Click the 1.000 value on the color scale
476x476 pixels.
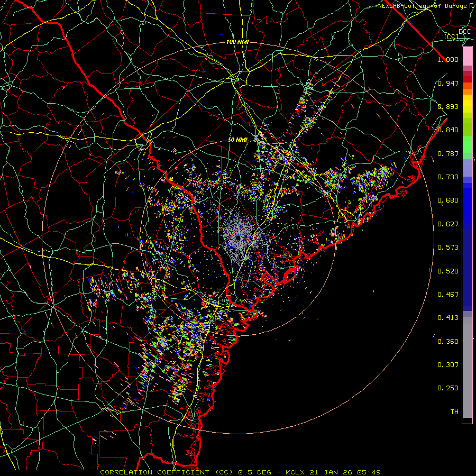pyautogui.click(x=448, y=59)
